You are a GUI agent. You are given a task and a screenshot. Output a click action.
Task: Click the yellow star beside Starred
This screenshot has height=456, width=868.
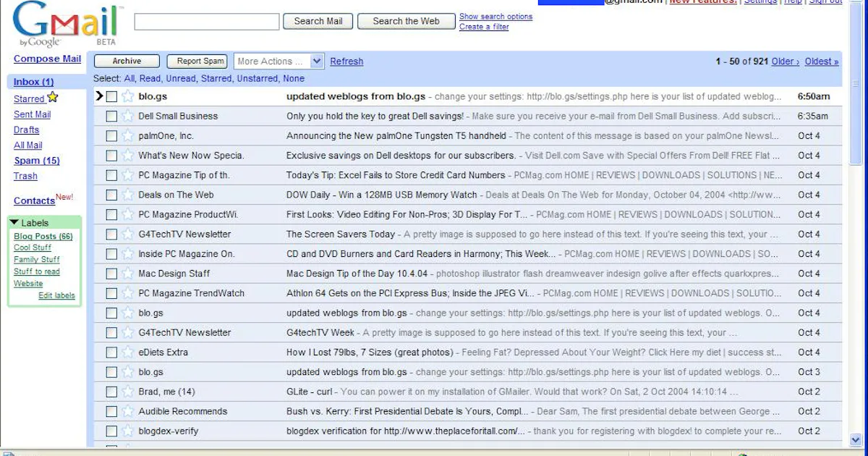(53, 97)
